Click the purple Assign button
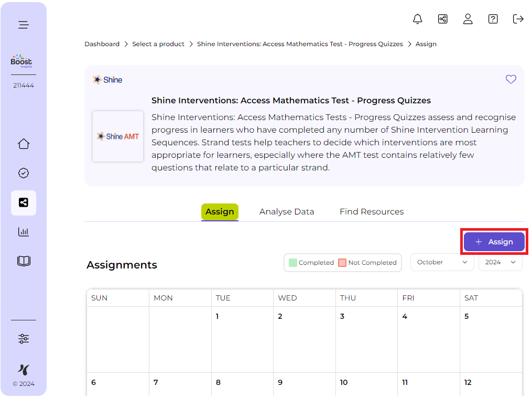The height and width of the screenshot is (398, 532). coord(494,242)
